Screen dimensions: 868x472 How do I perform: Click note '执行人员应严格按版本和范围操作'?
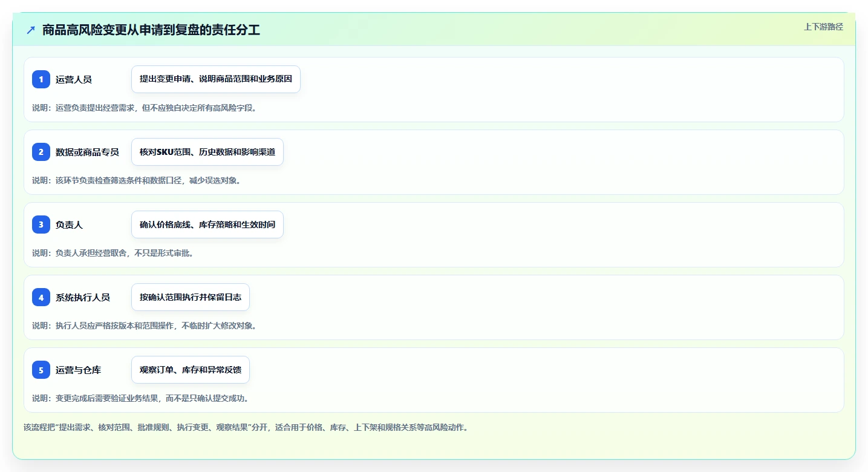145,326
